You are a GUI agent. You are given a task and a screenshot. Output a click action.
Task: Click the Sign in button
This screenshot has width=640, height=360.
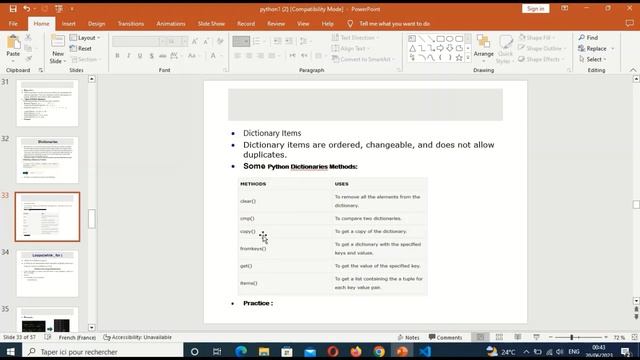pyautogui.click(x=536, y=9)
